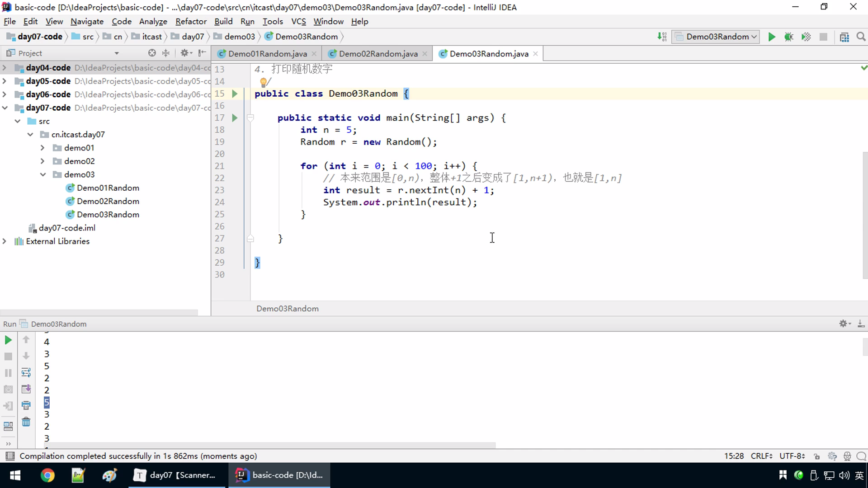Click Search Everywhere magnifier icon
Viewport: 868px width, 488px height.
[861, 37]
